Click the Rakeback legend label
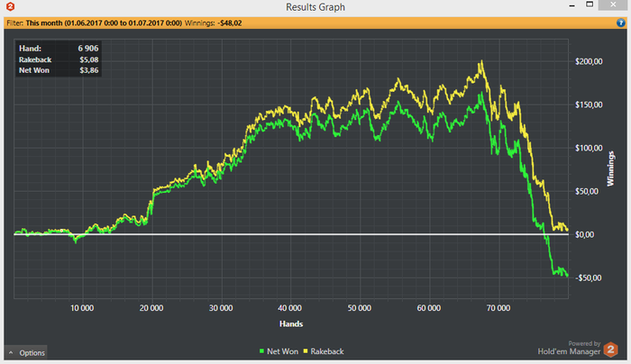The height and width of the screenshot is (364, 631). tap(327, 351)
